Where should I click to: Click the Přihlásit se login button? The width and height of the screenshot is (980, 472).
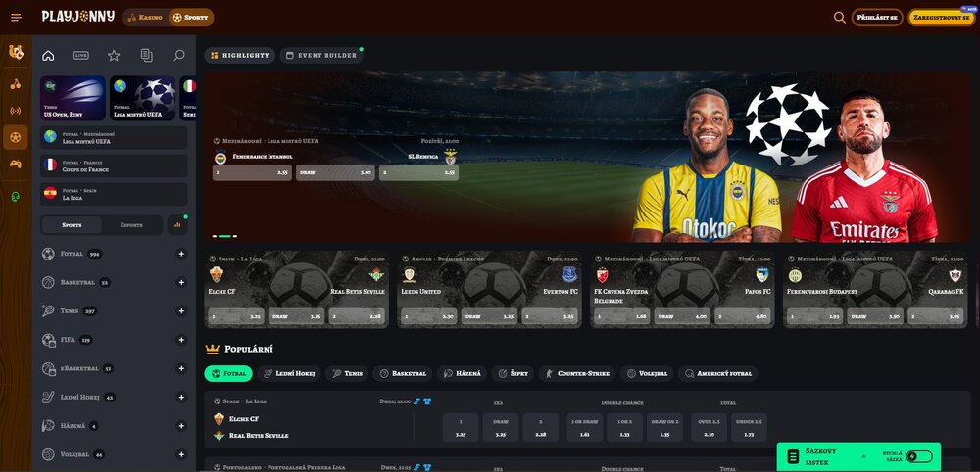pos(877,18)
